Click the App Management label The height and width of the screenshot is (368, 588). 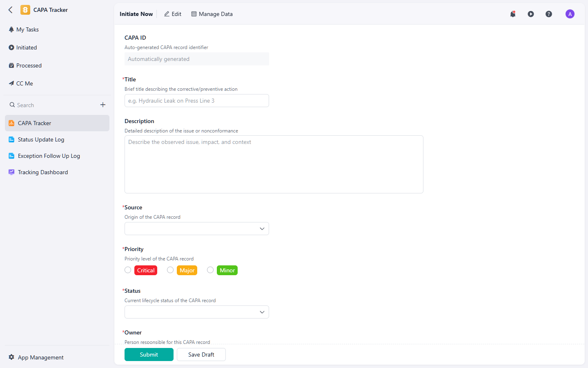pyautogui.click(x=41, y=357)
